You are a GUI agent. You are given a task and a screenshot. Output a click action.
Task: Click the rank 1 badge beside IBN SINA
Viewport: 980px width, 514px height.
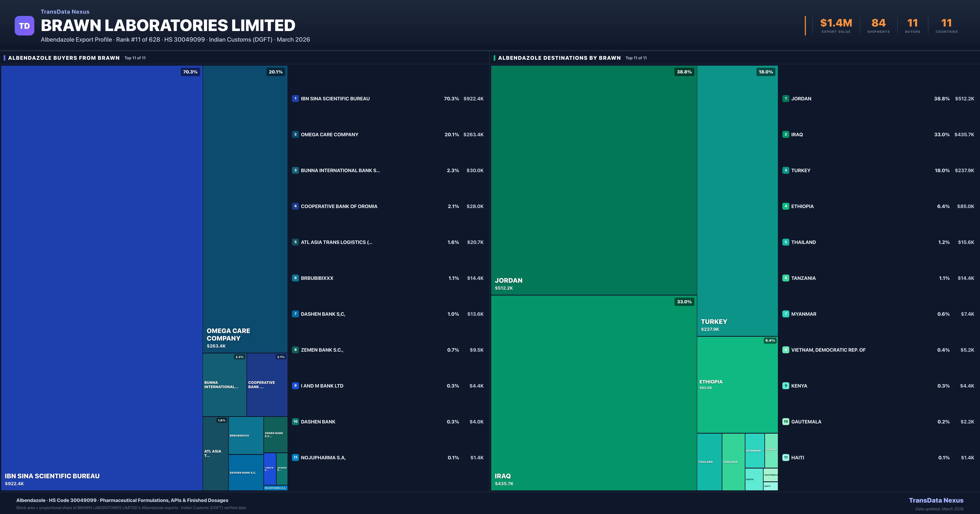point(295,99)
